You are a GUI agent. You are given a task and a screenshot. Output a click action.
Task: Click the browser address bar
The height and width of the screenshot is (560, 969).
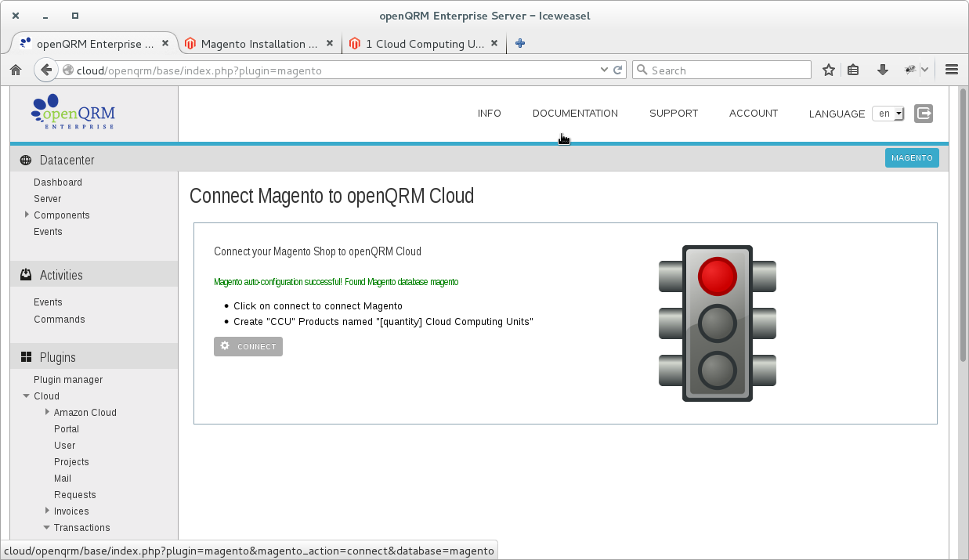coord(337,70)
